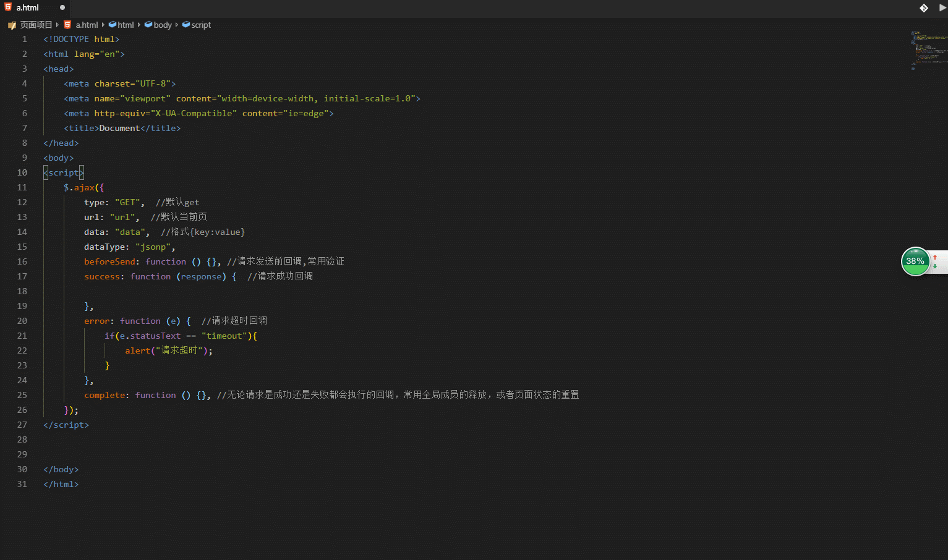Image resolution: width=948 pixels, height=560 pixels.
Task: Click the green download arrow on floating widget
Action: click(x=935, y=266)
